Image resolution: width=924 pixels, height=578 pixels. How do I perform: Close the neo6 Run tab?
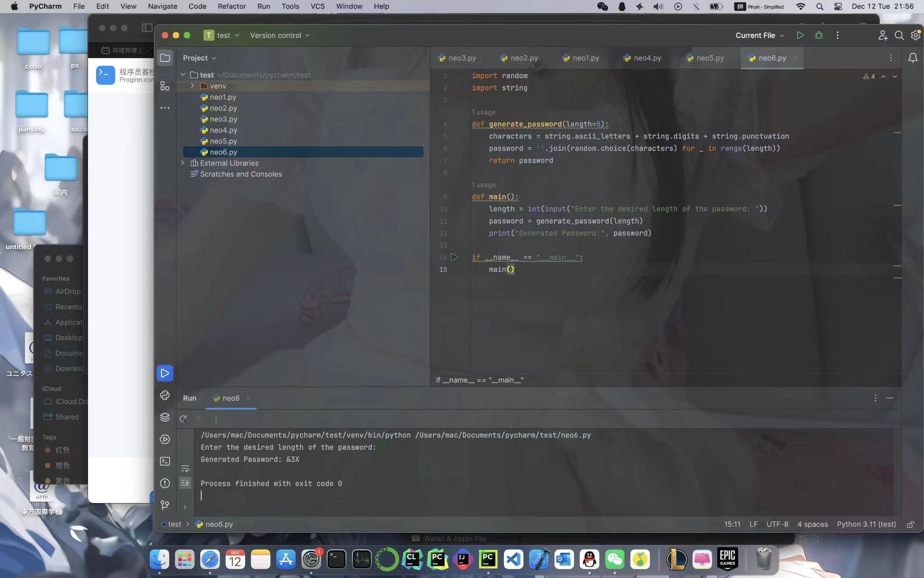coord(249,398)
